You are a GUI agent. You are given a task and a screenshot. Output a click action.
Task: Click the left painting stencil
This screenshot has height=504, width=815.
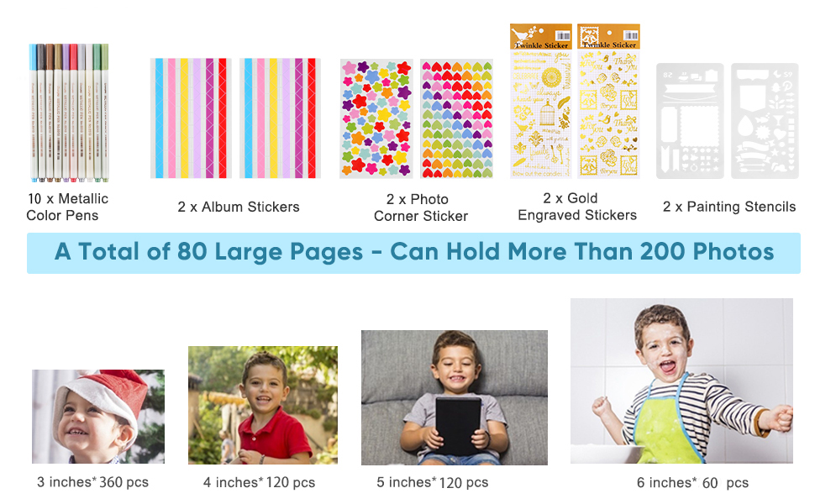tap(691, 121)
